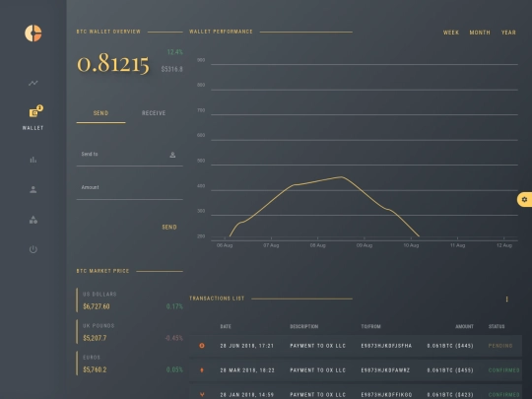
Task: Click the address E9873HJKDFJSFHA
Action: pos(386,346)
